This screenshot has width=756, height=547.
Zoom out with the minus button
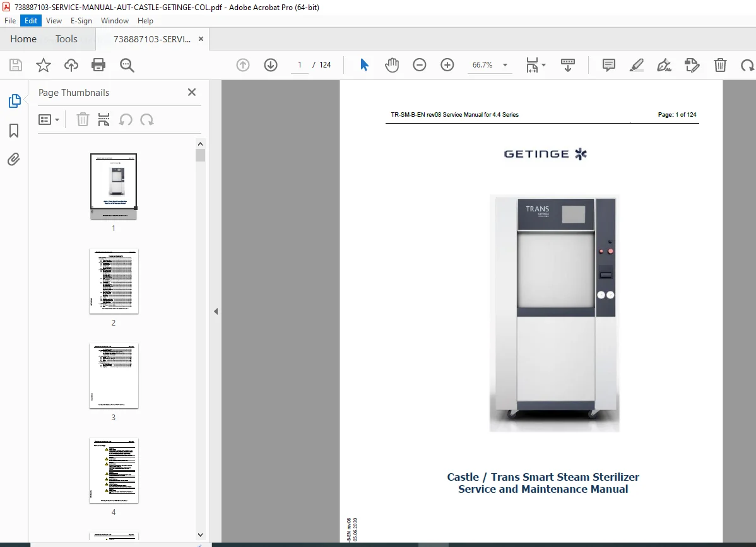coord(420,64)
